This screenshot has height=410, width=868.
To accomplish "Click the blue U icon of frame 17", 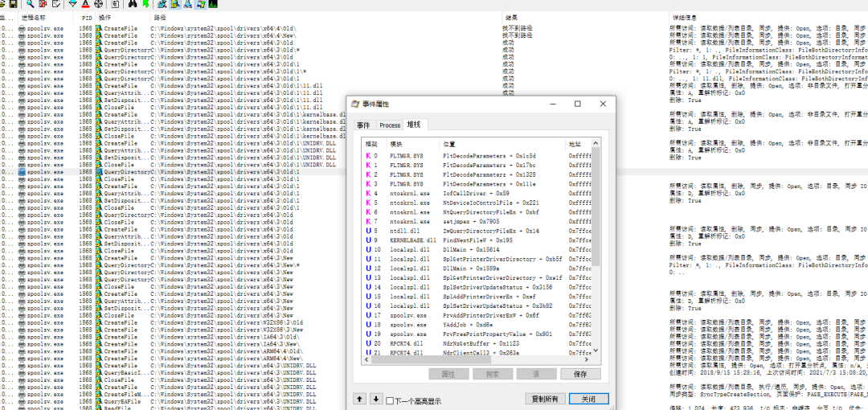I will pos(367,316).
